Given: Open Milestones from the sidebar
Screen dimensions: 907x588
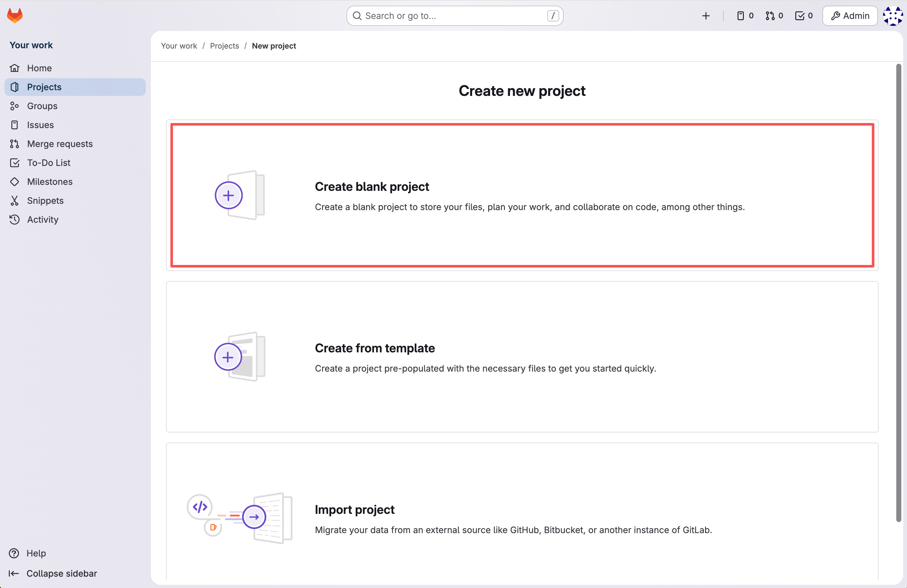Looking at the screenshot, I should pos(50,182).
